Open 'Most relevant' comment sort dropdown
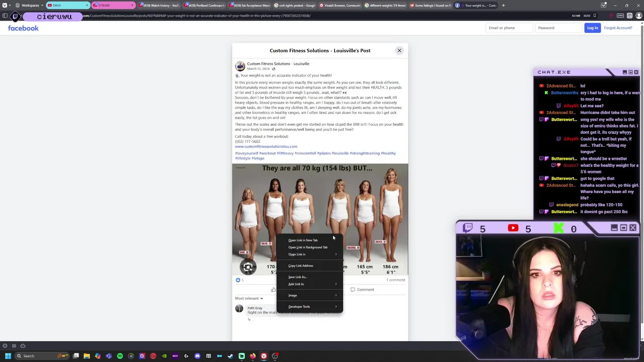This screenshot has width=644, height=362. [x=249, y=299]
